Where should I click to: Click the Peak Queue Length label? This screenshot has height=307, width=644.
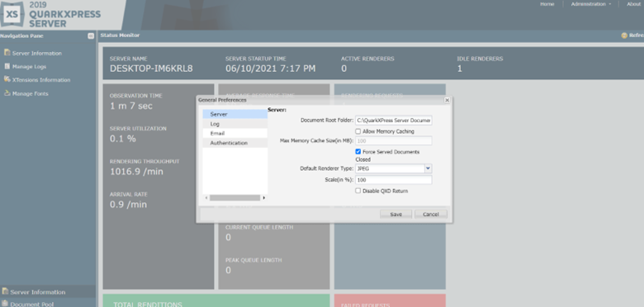(x=253, y=260)
